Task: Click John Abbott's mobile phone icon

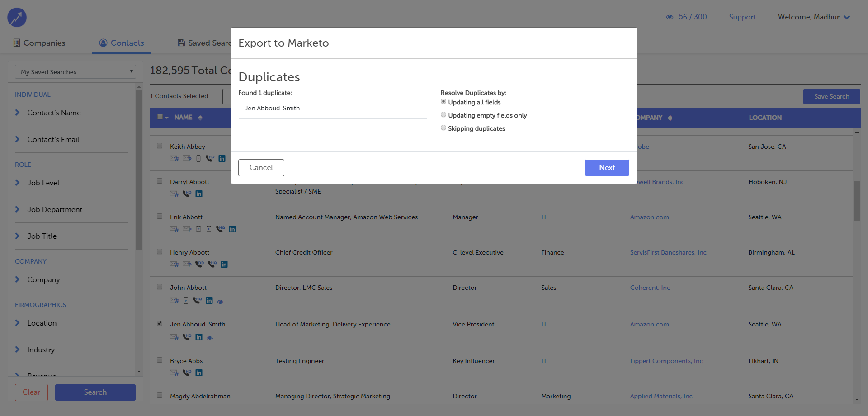Action: point(186,301)
